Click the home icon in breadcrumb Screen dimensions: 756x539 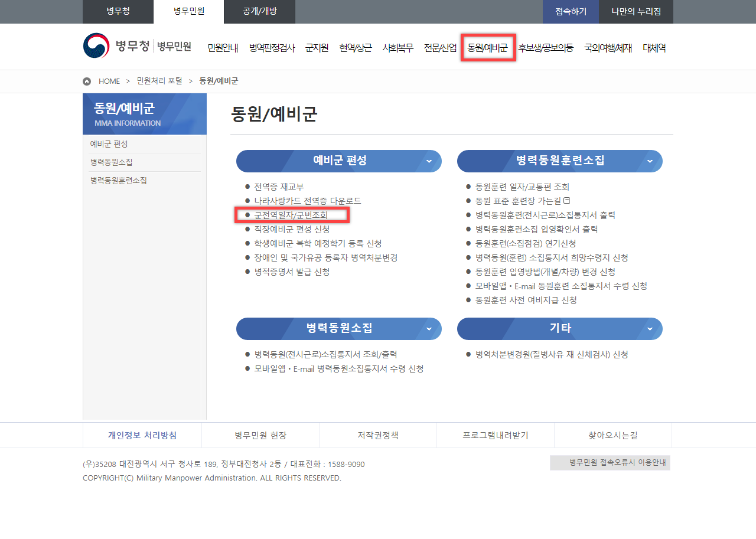click(x=87, y=81)
